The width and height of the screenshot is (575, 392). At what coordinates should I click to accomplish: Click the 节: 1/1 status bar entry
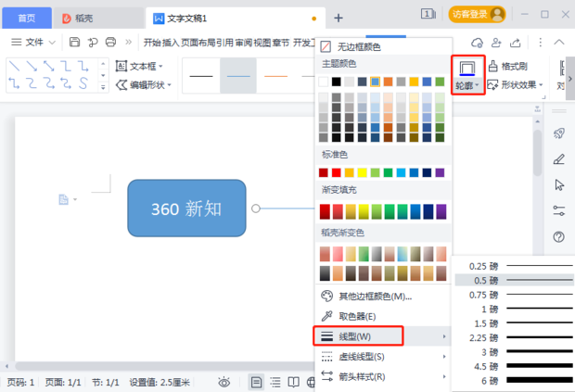click(x=105, y=383)
